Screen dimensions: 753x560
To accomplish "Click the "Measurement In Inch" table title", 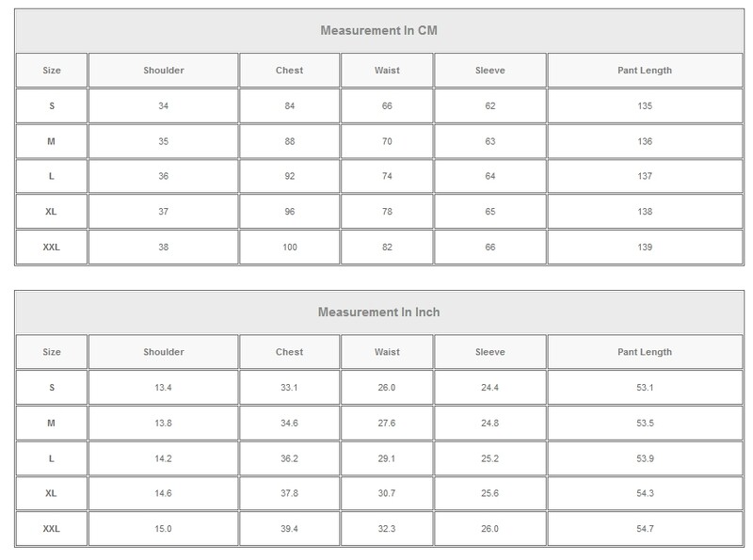I will click(x=378, y=312).
